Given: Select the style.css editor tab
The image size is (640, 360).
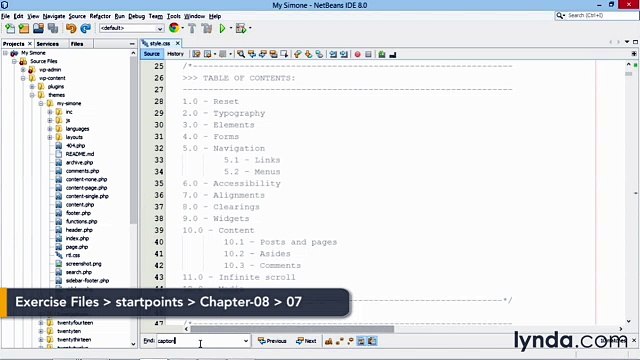Looking at the screenshot, I should coord(159,43).
